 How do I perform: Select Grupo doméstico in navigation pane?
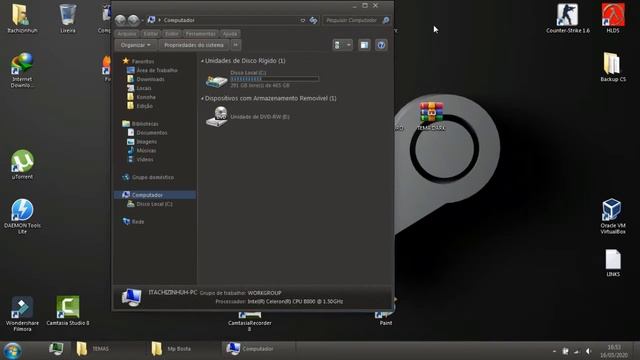(x=153, y=177)
